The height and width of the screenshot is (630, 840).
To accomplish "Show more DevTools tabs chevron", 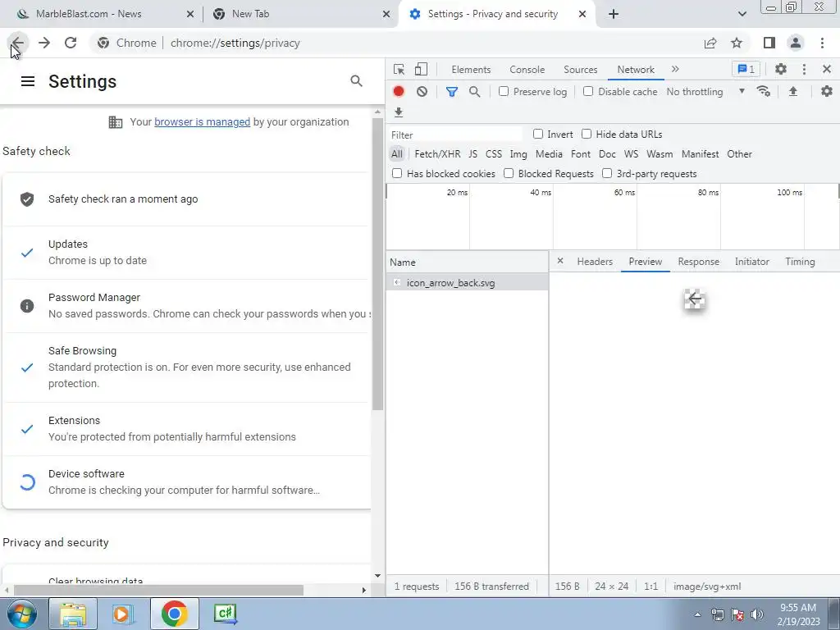I will coord(675,69).
